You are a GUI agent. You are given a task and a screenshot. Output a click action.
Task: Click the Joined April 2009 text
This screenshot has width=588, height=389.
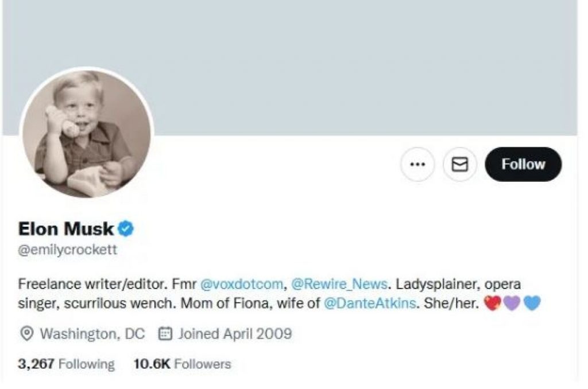[234, 333]
